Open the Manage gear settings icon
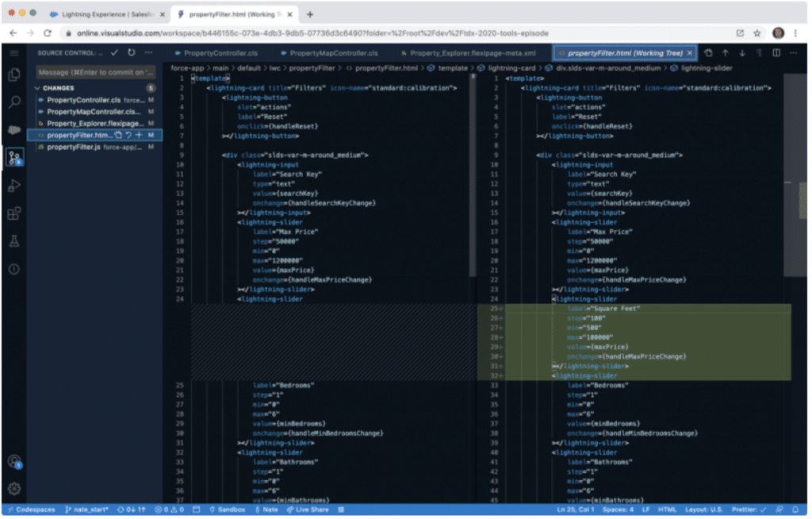 14,490
